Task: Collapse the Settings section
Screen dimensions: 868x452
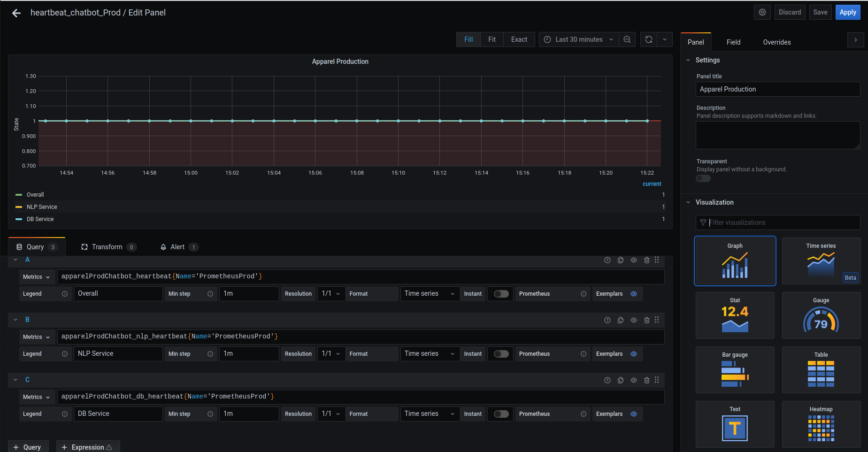Action: (x=688, y=60)
